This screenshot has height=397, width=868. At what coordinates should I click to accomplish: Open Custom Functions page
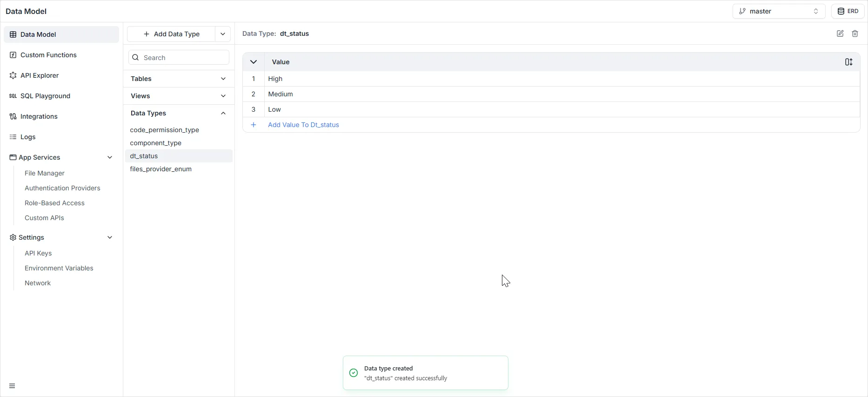[48, 55]
